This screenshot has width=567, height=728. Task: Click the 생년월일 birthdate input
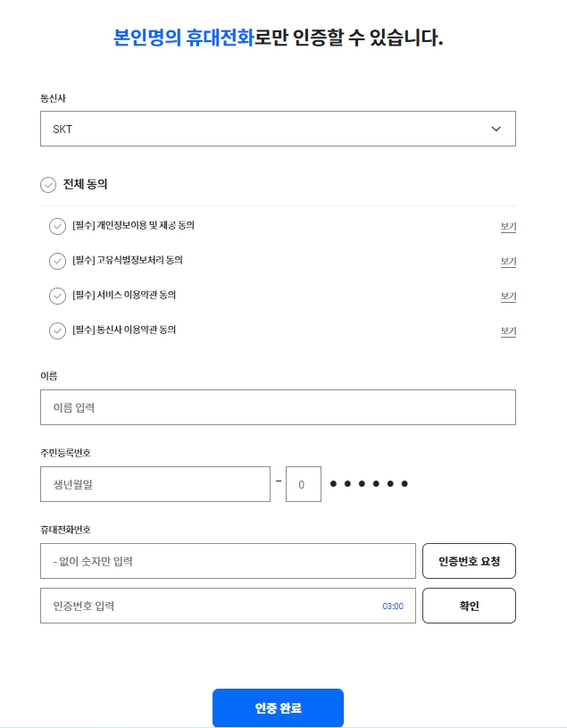pos(154,482)
